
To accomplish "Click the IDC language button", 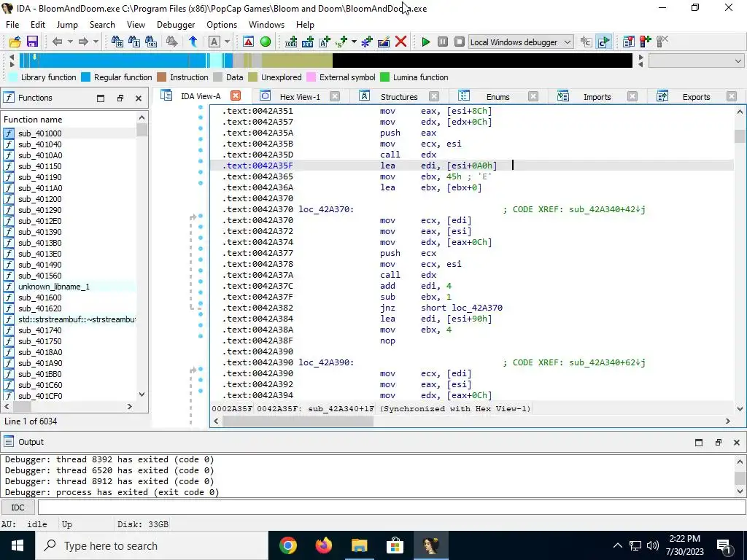I will (x=18, y=507).
